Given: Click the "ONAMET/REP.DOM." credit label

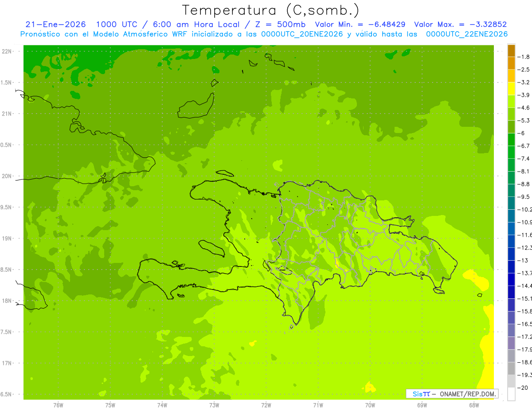Looking at the screenshot, I should 468,394.
